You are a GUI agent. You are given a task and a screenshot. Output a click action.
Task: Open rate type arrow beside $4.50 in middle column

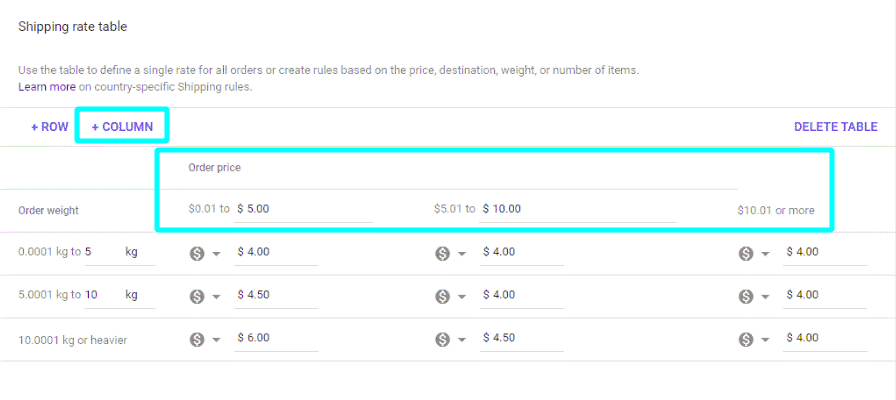coord(462,341)
